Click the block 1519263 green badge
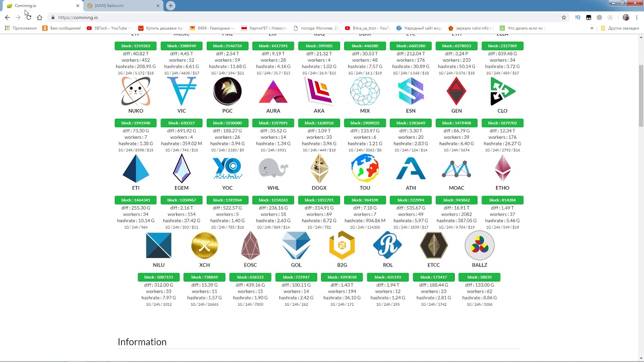The width and height of the screenshot is (644, 362). pyautogui.click(x=136, y=46)
